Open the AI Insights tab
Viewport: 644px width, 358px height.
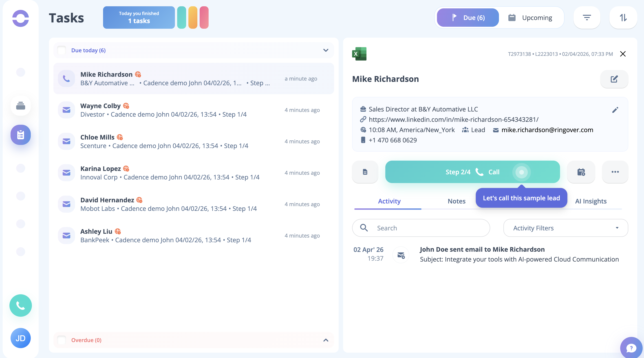591,201
